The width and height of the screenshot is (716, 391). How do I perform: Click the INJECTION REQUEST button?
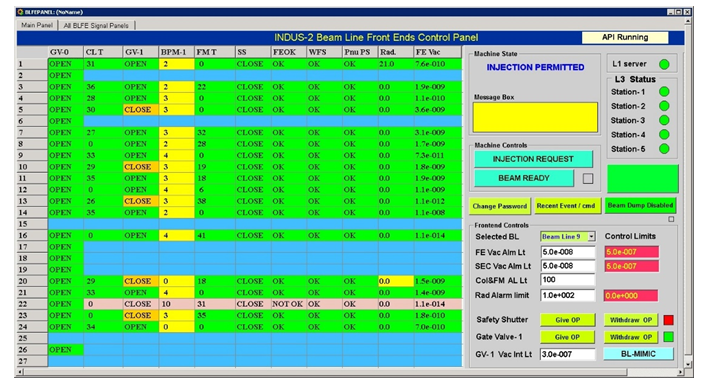pos(533,159)
